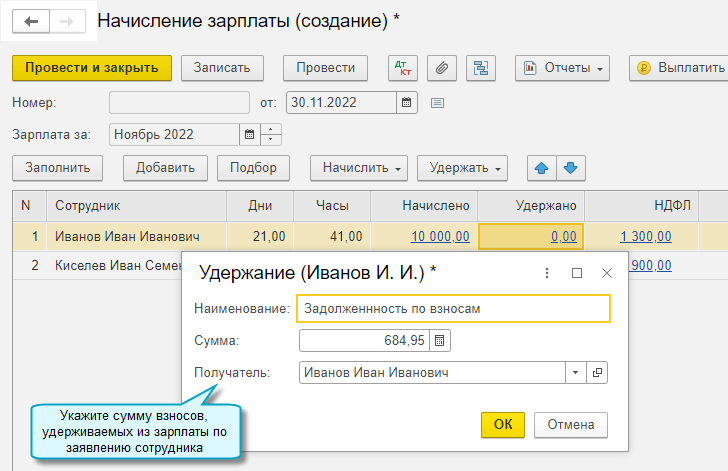
Task: Click the paperclip attachments icon
Action: coord(442,68)
